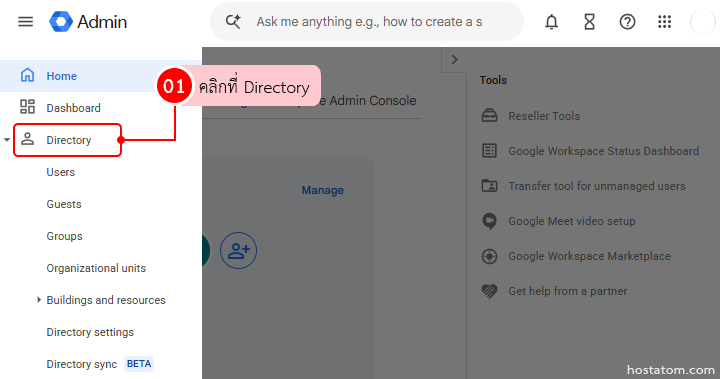Image resolution: width=720 pixels, height=379 pixels.
Task: Open Transfer tool for unmanaged users
Action: coord(596,186)
